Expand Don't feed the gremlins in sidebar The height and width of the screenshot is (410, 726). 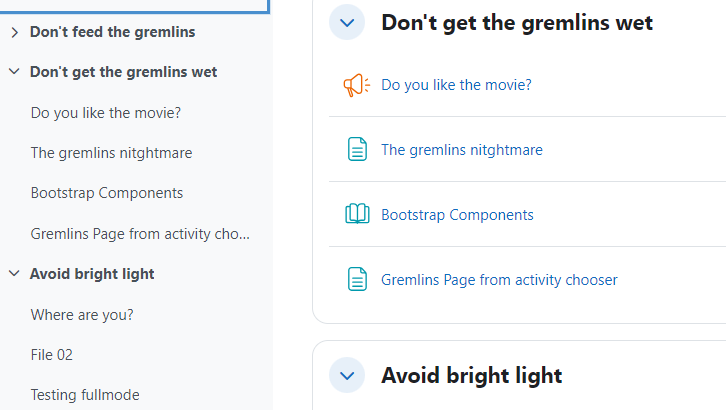coord(14,32)
